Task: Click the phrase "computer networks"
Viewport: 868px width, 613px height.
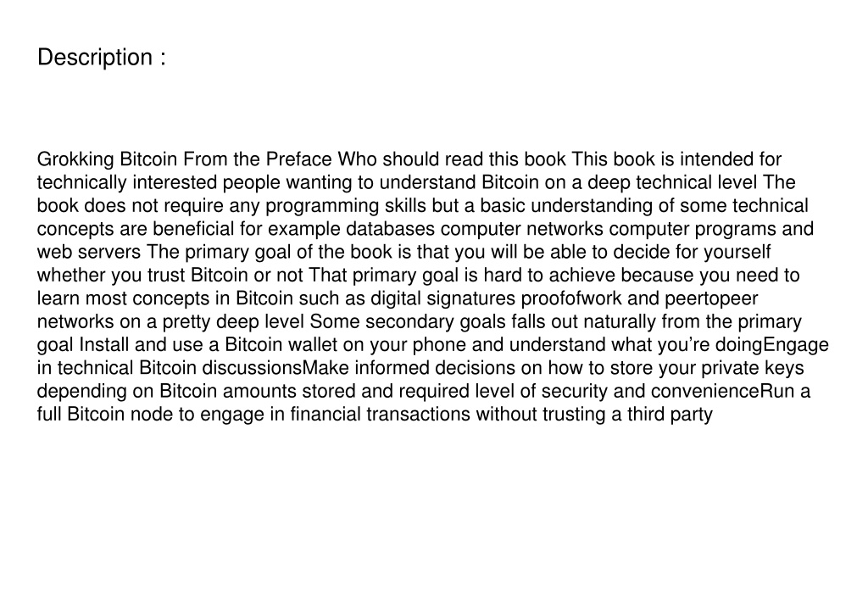Action: 522,229
